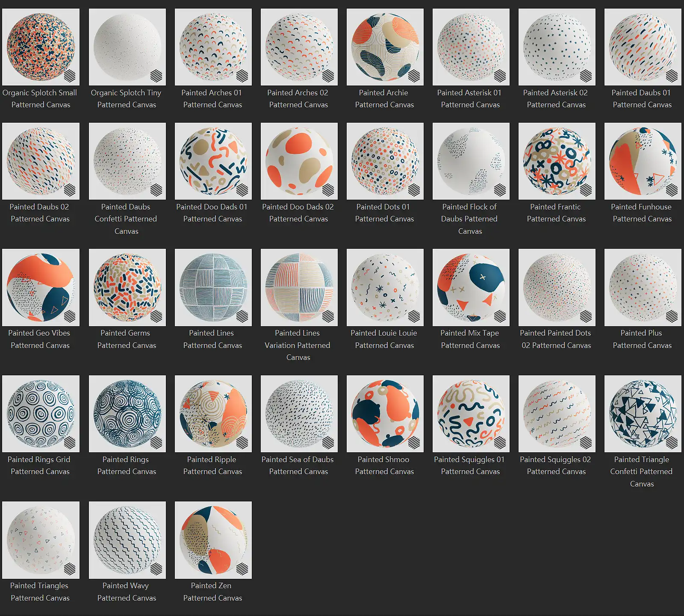The width and height of the screenshot is (684, 616).
Task: Click the hexagon badge on Painted Zen
Action: coord(242,569)
